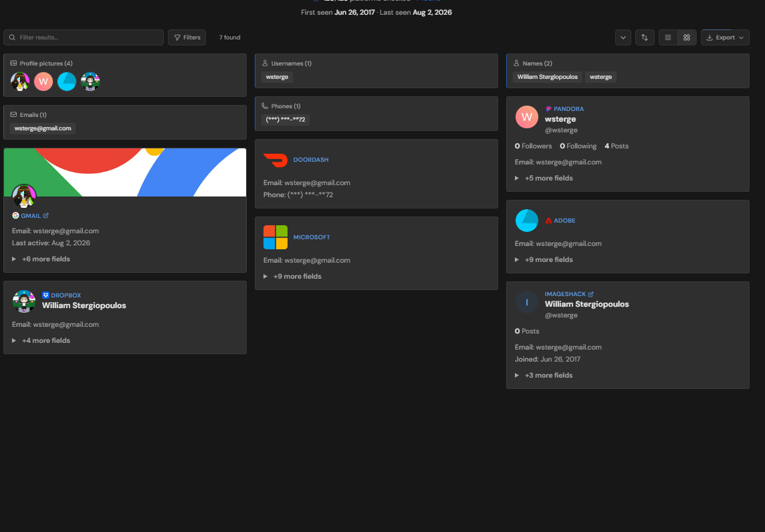
Task: Open the DOORDASH platform link
Action: point(311,160)
